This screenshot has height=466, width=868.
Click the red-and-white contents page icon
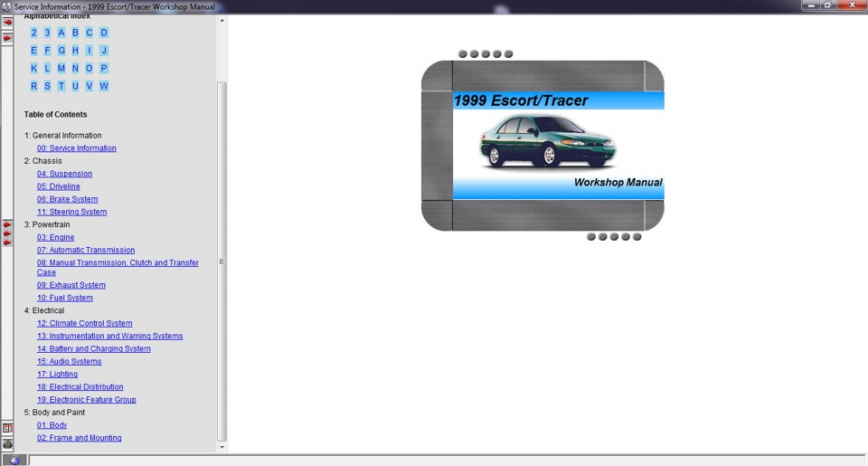(7, 428)
